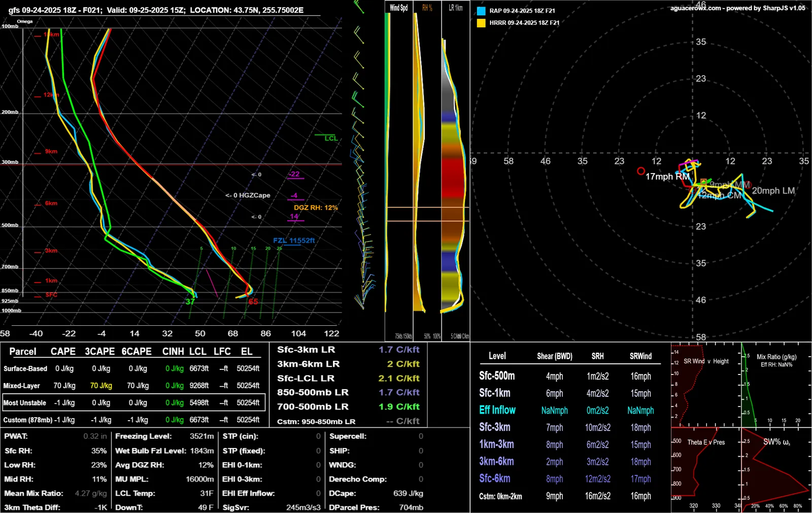The image size is (812, 513).
Task: Click the CINH column header
Action: 173,352
